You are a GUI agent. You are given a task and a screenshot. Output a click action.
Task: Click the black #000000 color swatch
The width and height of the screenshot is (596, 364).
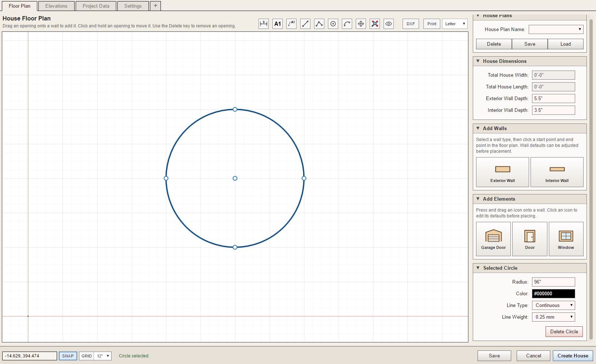pyautogui.click(x=554, y=293)
